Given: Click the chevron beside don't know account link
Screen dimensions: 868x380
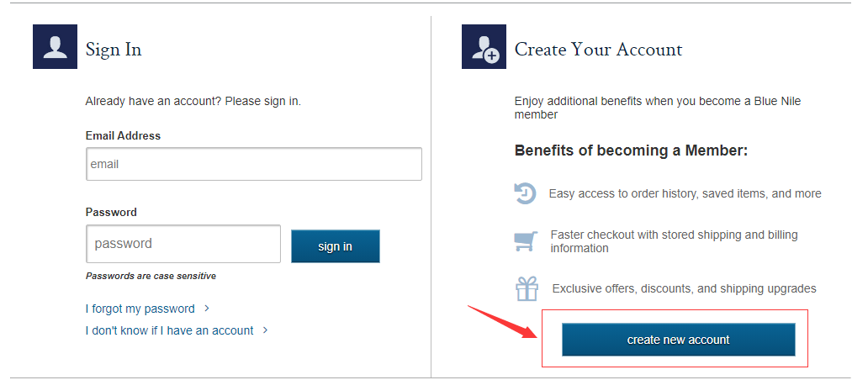Looking at the screenshot, I should click(x=266, y=330).
